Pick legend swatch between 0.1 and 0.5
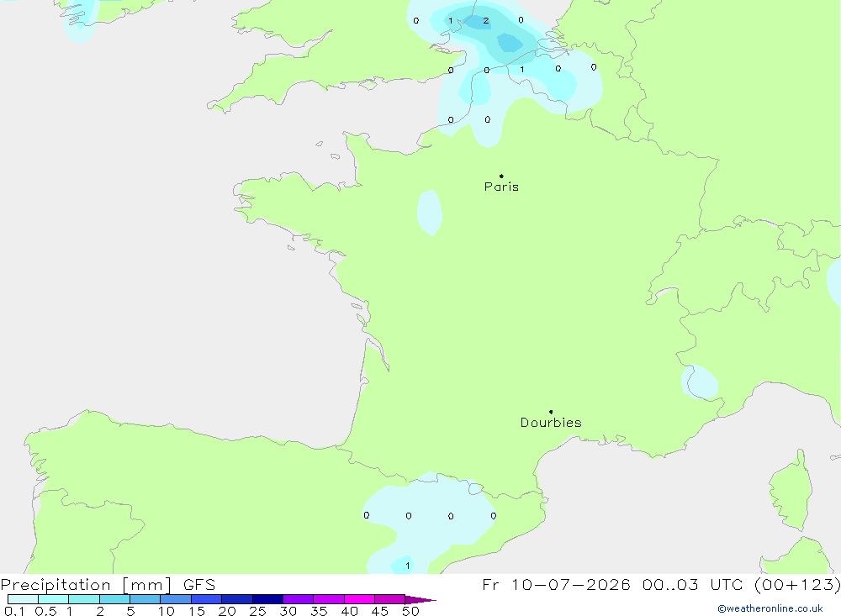The height and width of the screenshot is (616, 841). (23, 599)
